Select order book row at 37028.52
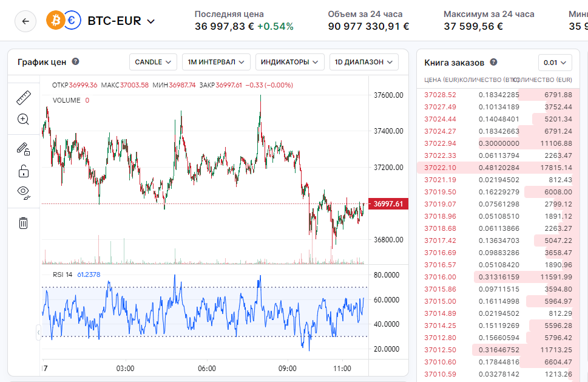Viewport: 588px width, 382px height. point(498,95)
